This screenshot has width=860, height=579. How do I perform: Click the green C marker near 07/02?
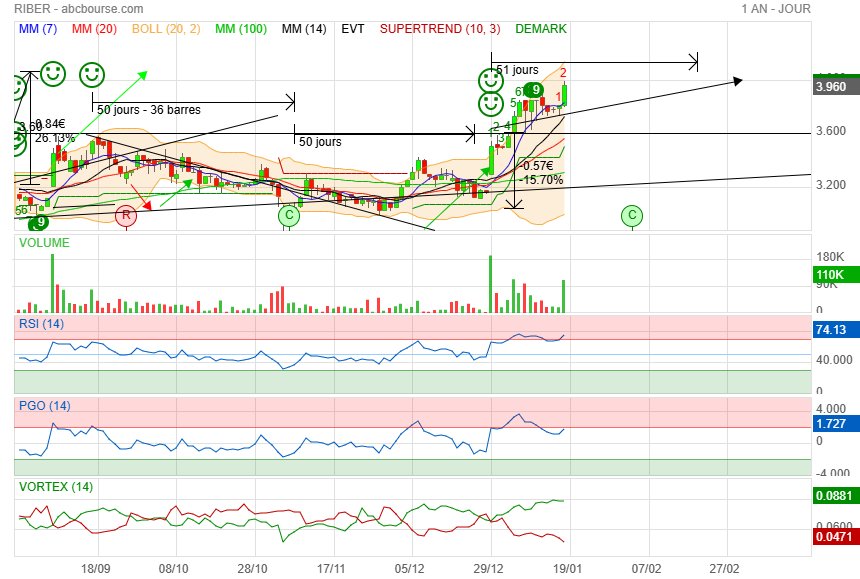click(631, 215)
